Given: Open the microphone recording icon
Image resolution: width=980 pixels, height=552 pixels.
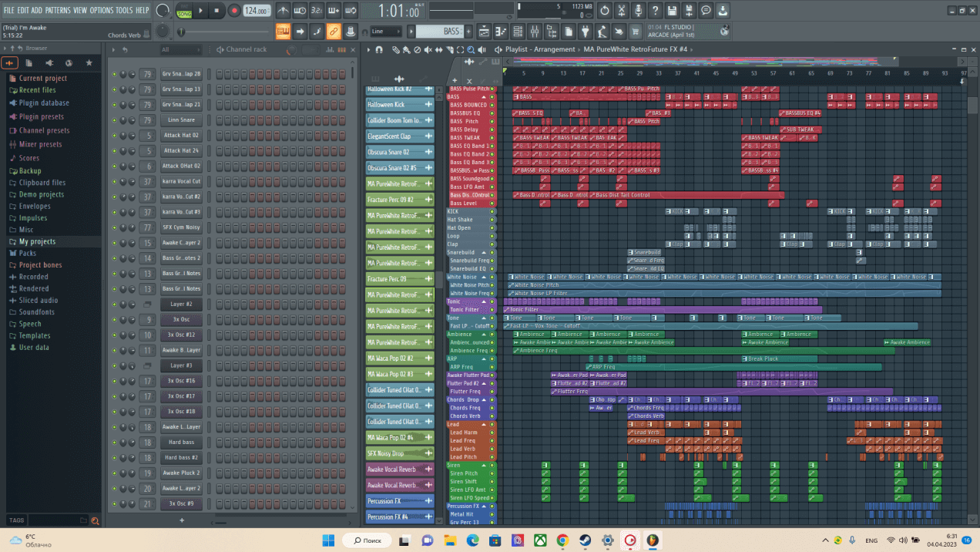Looking at the screenshot, I should (x=638, y=11).
